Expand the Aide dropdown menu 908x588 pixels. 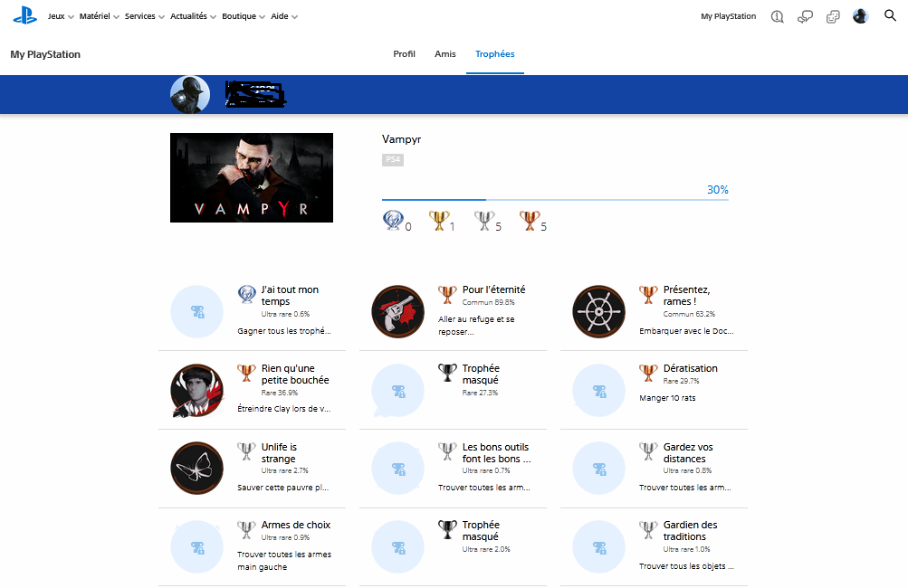[x=284, y=16]
